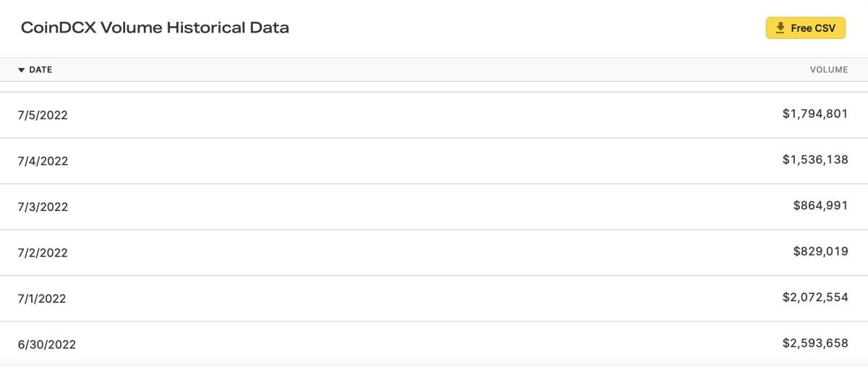The image size is (868, 367).
Task: Sort by the DATE column header
Action: (x=41, y=70)
